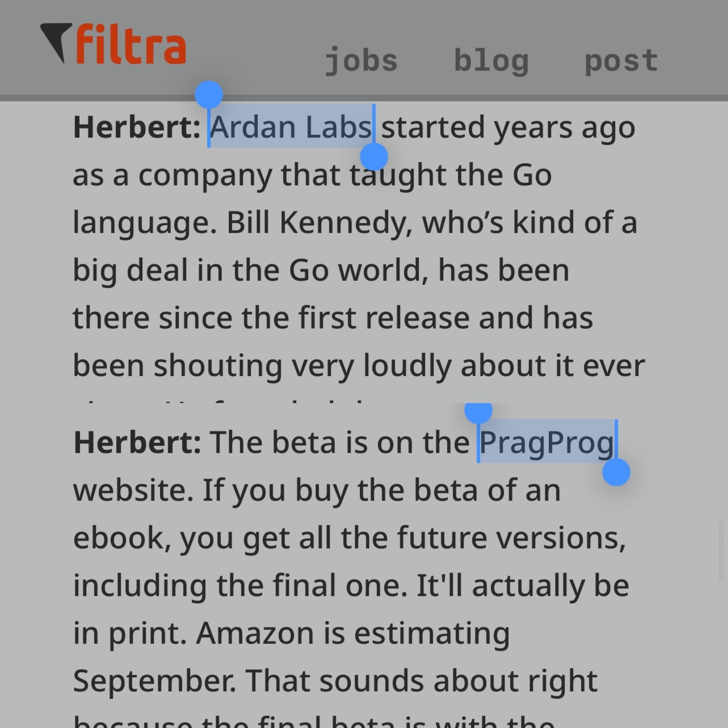Click the filtra wordmark in header

130,44
